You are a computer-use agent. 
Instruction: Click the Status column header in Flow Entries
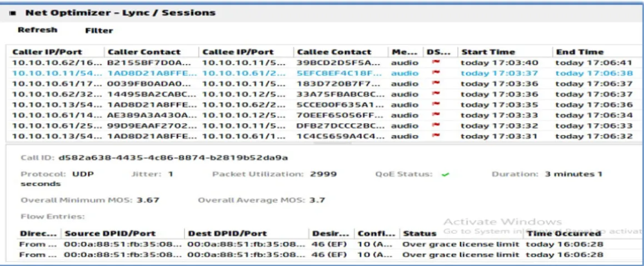click(x=420, y=234)
